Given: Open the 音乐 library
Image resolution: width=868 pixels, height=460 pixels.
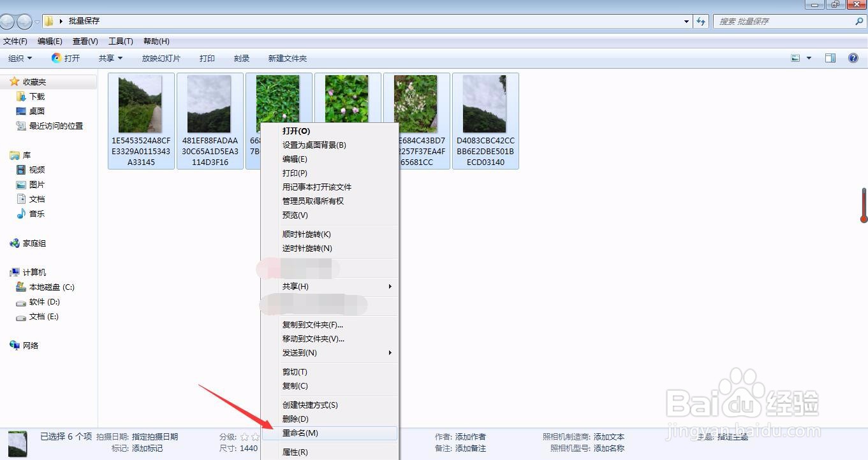Looking at the screenshot, I should 37,214.
